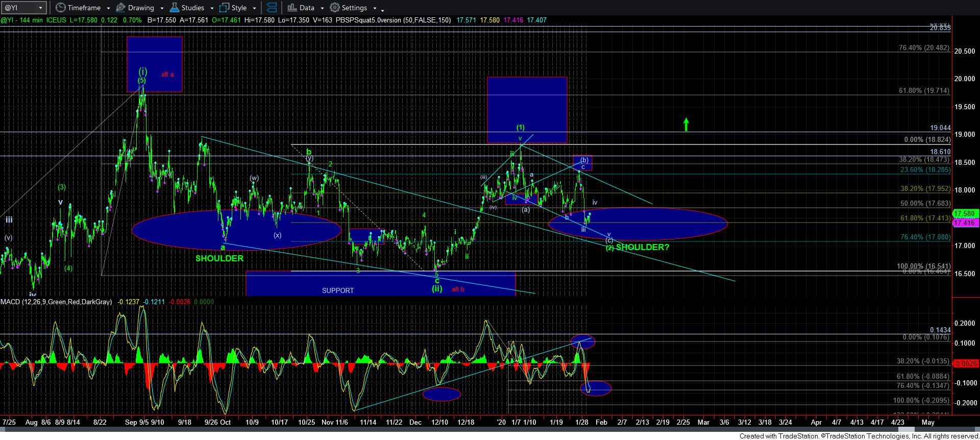
Task: Open the Studies menu label
Action: coord(193,8)
